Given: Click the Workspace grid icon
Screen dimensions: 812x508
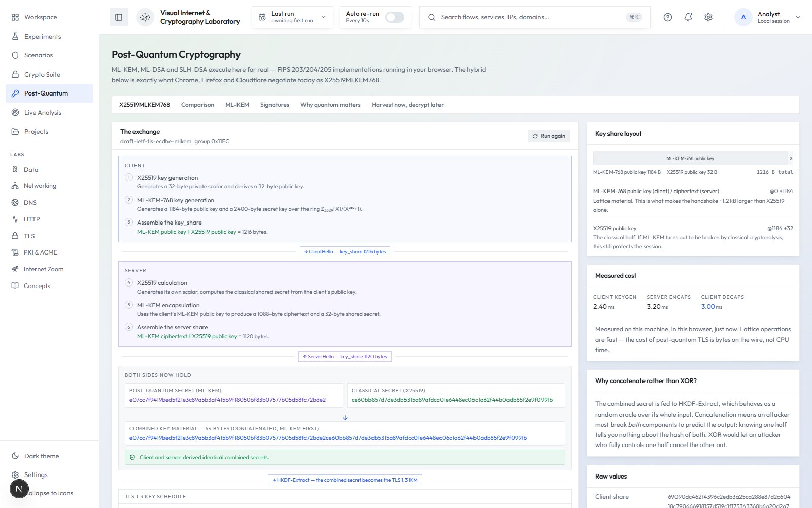Looking at the screenshot, I should [x=15, y=17].
